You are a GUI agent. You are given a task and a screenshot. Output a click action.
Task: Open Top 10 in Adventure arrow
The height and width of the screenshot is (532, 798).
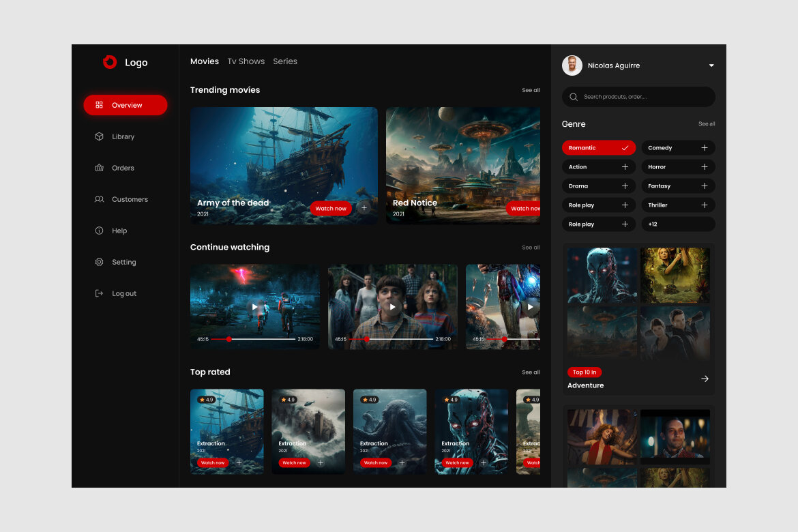click(705, 379)
